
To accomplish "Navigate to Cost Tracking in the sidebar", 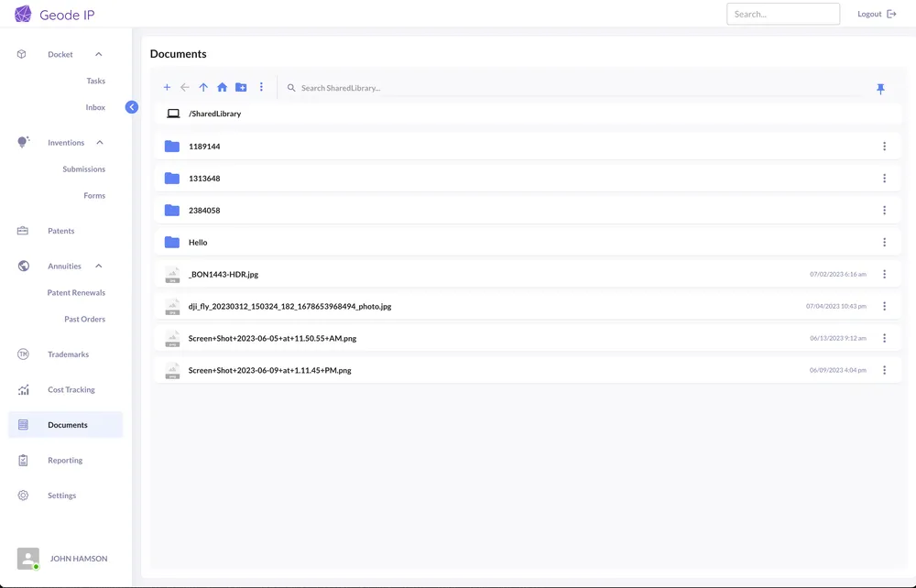I will click(x=71, y=390).
